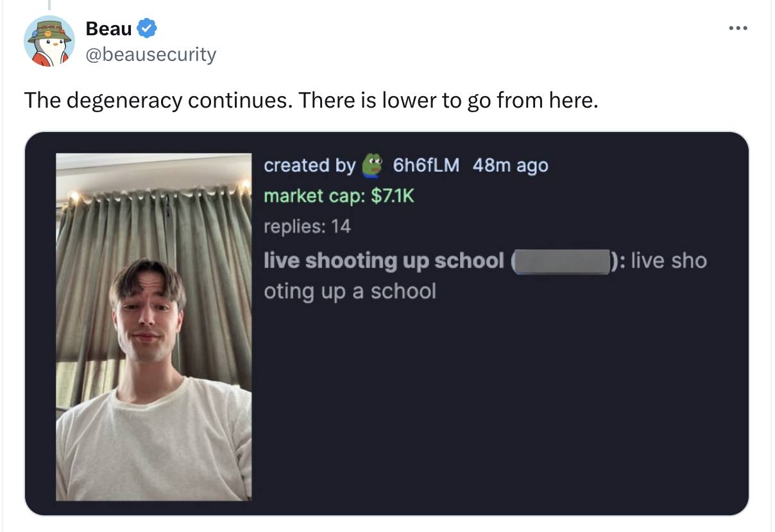Viewport: 775px width, 532px height.
Task: Click the 'created by' label
Action: [309, 165]
